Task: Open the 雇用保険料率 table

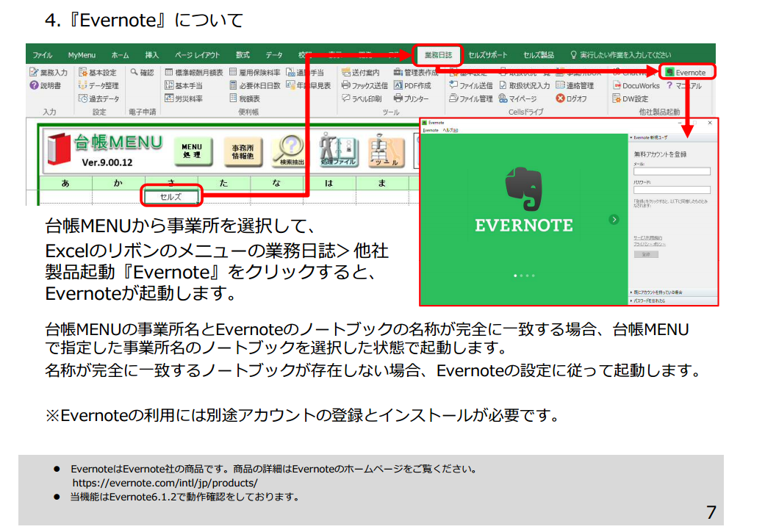Action: point(255,73)
